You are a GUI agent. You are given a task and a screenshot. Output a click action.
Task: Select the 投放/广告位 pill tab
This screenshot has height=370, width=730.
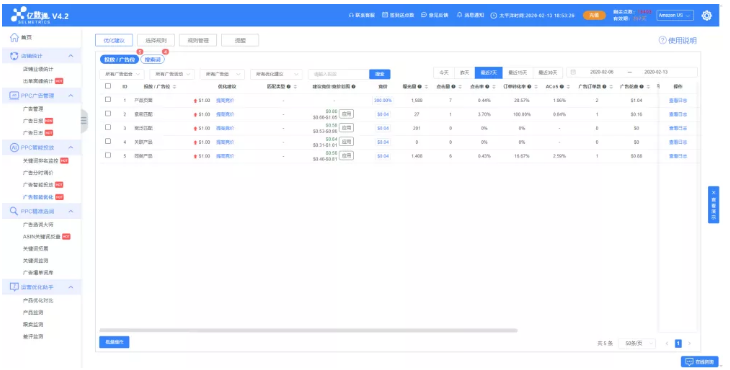[120, 60]
